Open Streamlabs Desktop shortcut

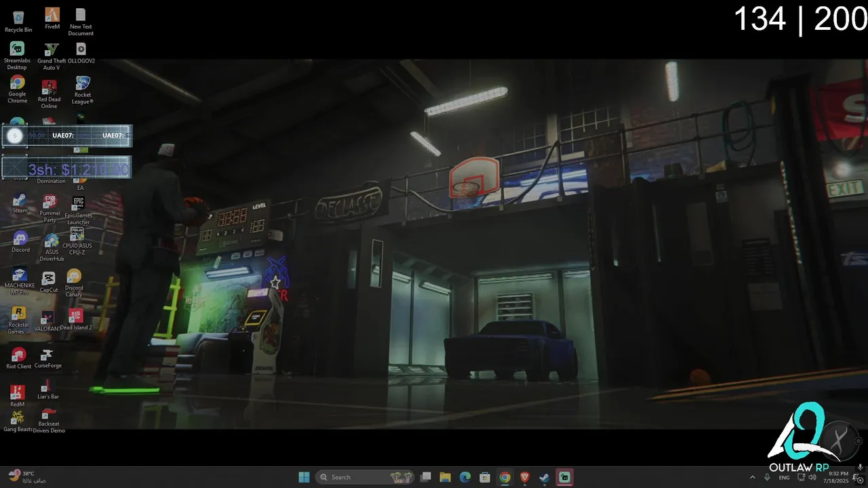point(17,56)
